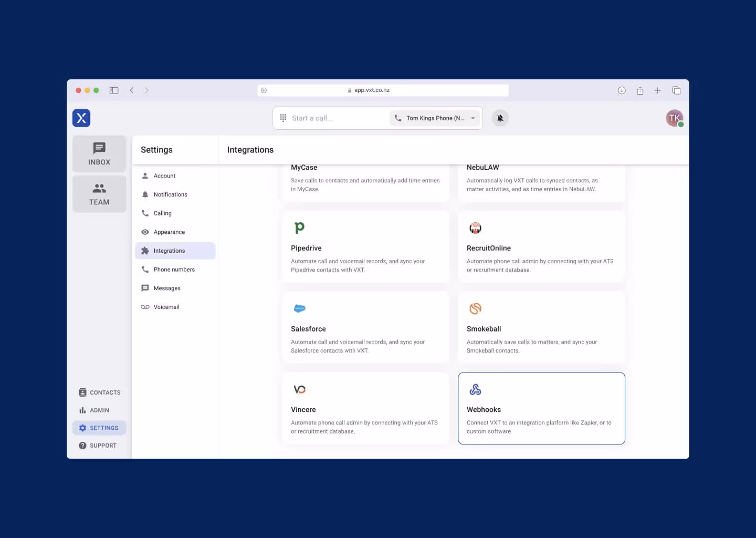This screenshot has width=756, height=538.
Task: Open Phone numbers settings
Action: [175, 270]
